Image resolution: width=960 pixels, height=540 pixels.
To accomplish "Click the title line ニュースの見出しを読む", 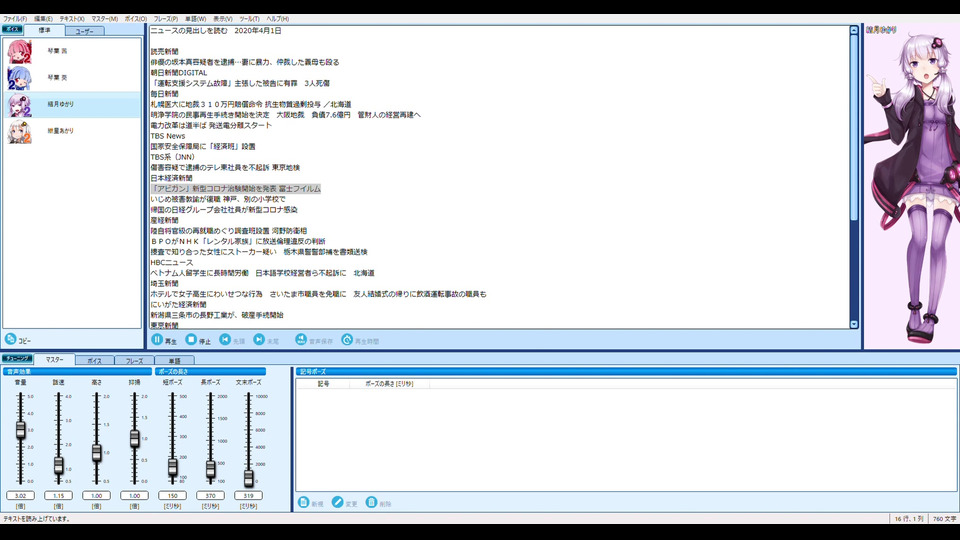I will (189, 31).
